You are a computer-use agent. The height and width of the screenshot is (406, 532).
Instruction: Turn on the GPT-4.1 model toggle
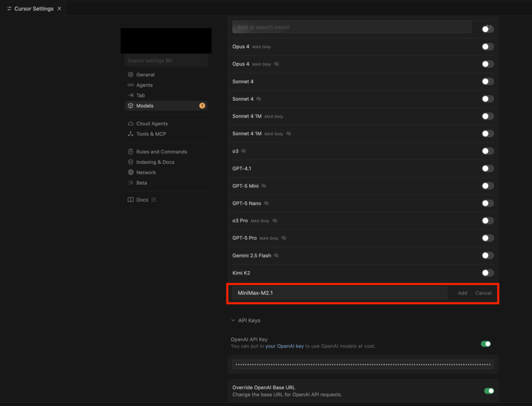coord(487,168)
